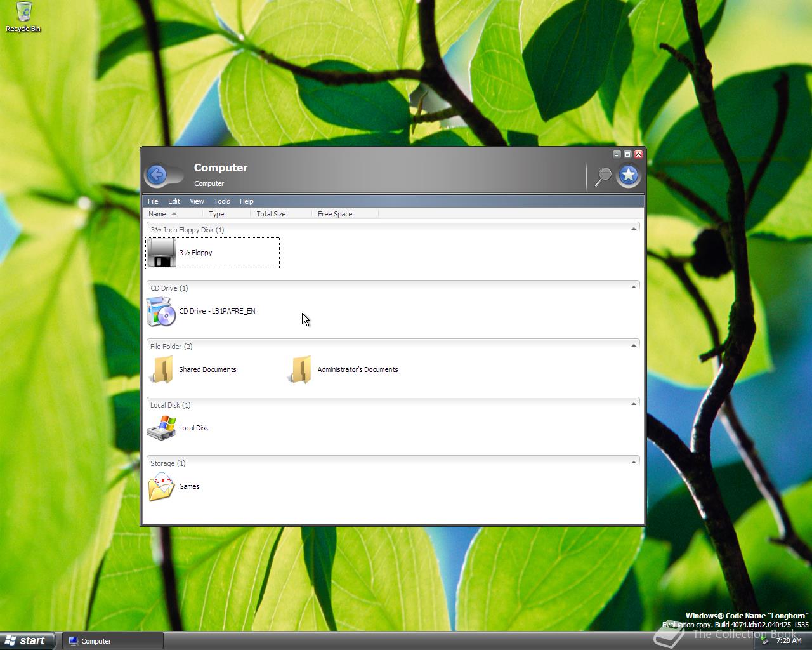The image size is (812, 650).
Task: Click the Computer taskbar button
Action: (x=113, y=641)
